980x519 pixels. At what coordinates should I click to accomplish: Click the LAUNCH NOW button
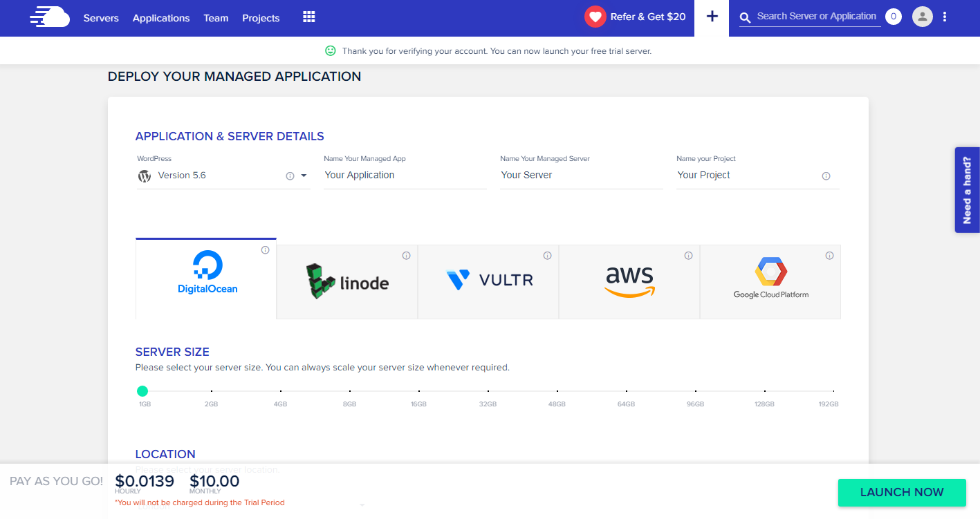point(902,492)
